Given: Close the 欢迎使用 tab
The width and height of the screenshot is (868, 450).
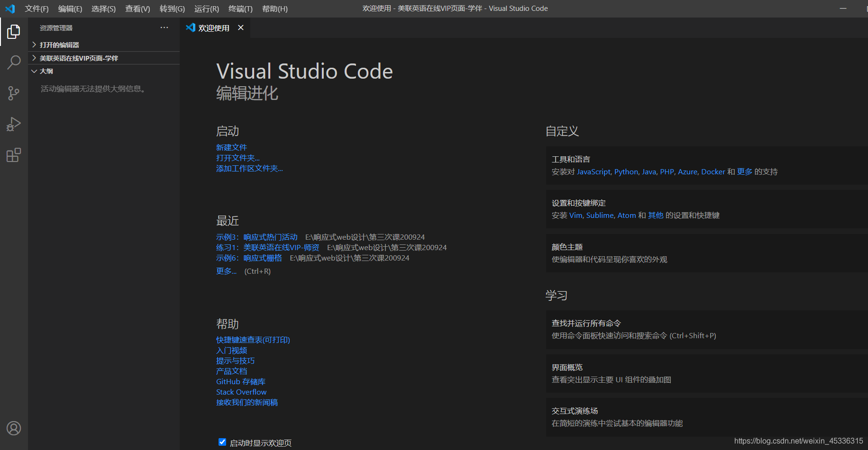Looking at the screenshot, I should (x=241, y=27).
